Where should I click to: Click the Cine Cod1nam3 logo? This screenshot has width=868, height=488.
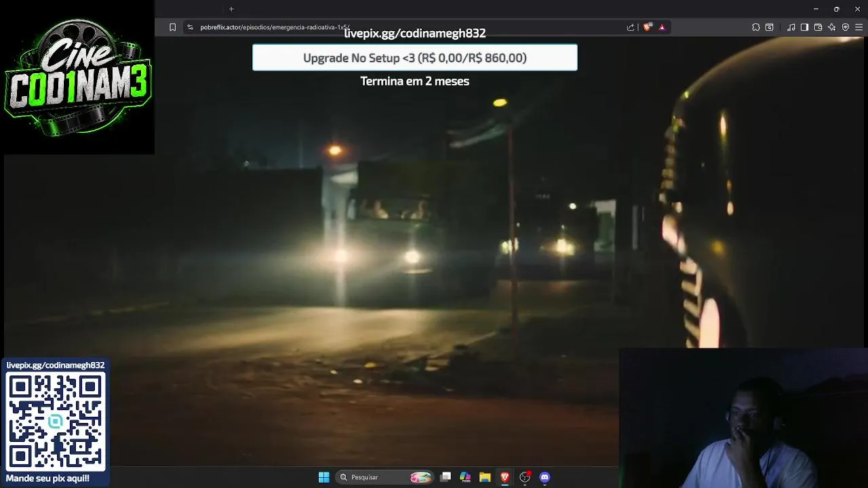pos(77,77)
